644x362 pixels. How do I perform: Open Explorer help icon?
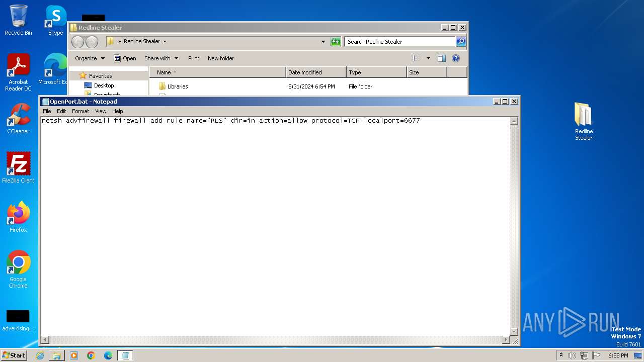click(x=456, y=58)
